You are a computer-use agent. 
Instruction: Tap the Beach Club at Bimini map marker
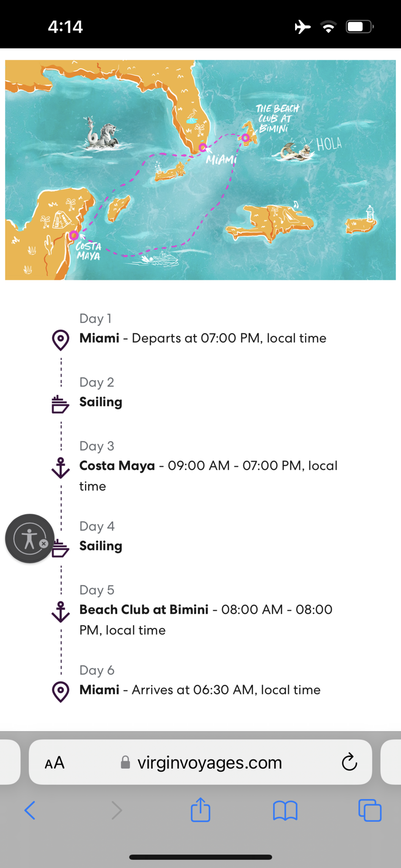(x=246, y=138)
